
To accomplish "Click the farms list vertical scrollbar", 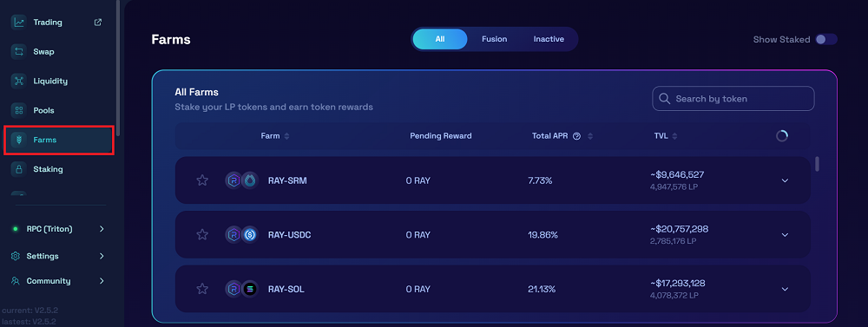I will tap(817, 164).
